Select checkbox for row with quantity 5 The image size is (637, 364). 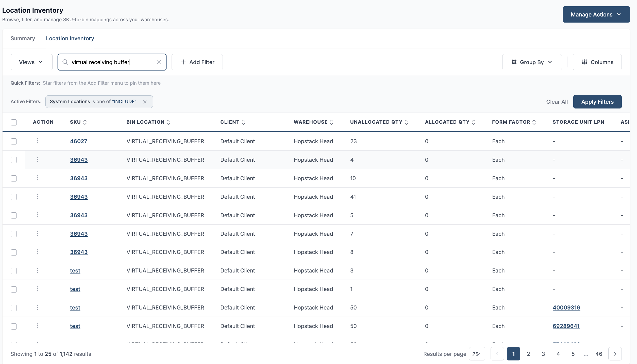[x=14, y=215]
